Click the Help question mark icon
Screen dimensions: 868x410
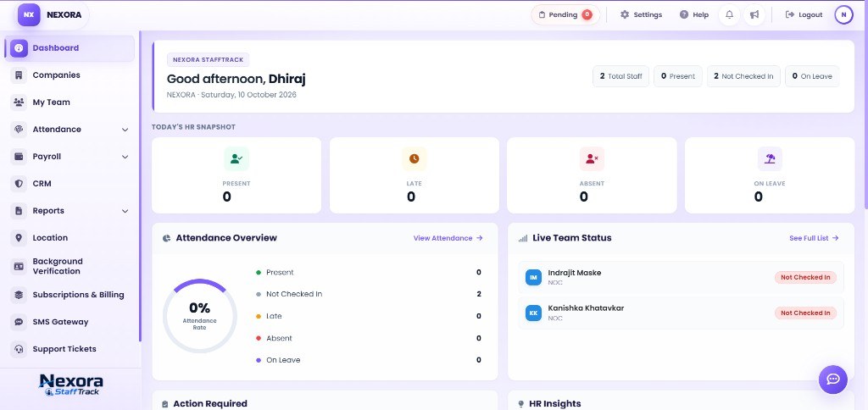coord(684,15)
